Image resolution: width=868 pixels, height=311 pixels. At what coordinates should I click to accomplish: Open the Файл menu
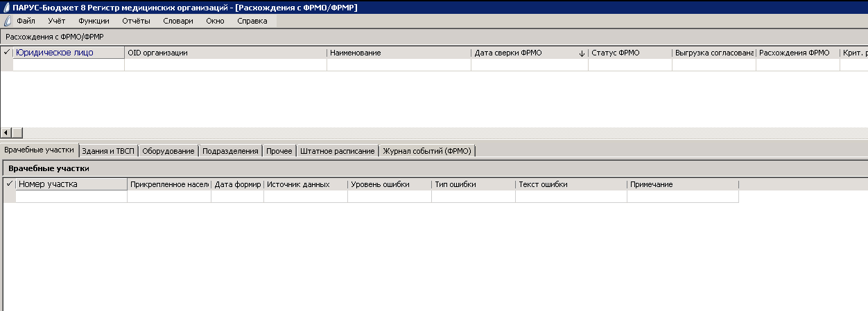(x=26, y=21)
